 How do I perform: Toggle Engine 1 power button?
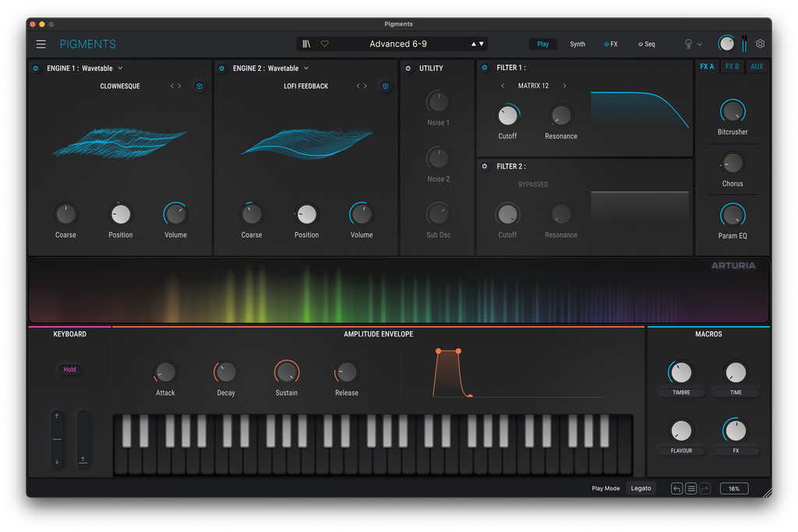coord(36,68)
